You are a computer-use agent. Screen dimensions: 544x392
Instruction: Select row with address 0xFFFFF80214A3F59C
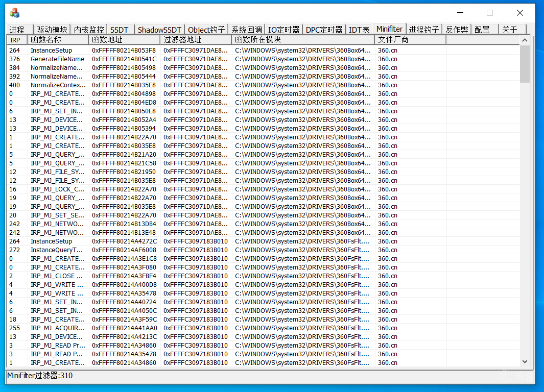tap(263, 319)
